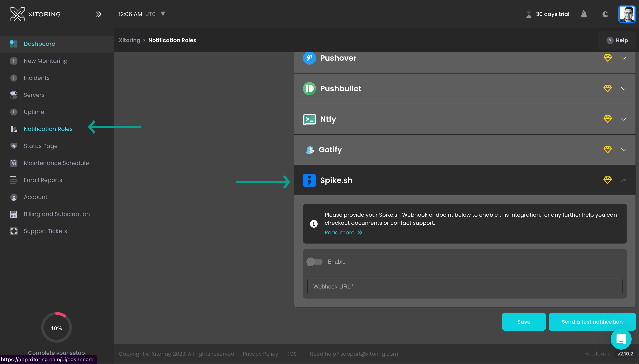Expand the Pushbullet section
Image resolution: width=639 pixels, height=364 pixels.
(624, 89)
